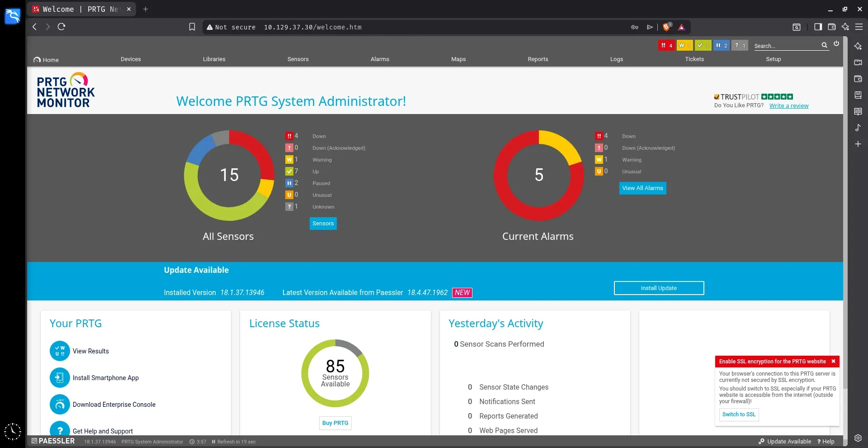The height and width of the screenshot is (448, 868).
Task: Open the Reports menu
Action: point(538,59)
